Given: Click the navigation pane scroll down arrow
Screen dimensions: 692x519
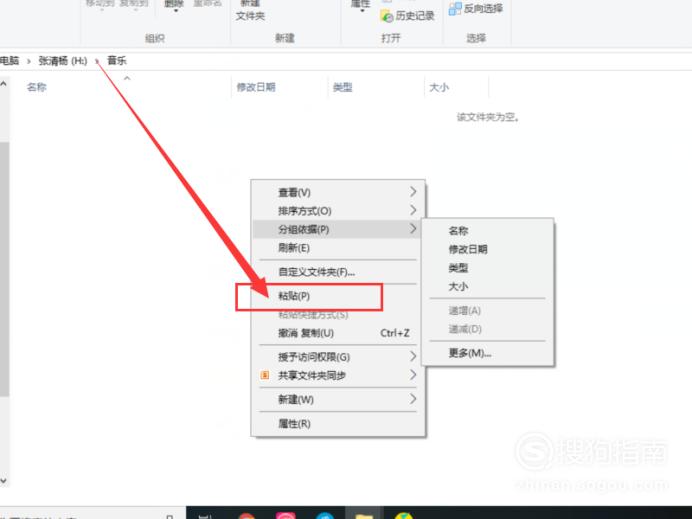Looking at the screenshot, I should pyautogui.click(x=4, y=480).
